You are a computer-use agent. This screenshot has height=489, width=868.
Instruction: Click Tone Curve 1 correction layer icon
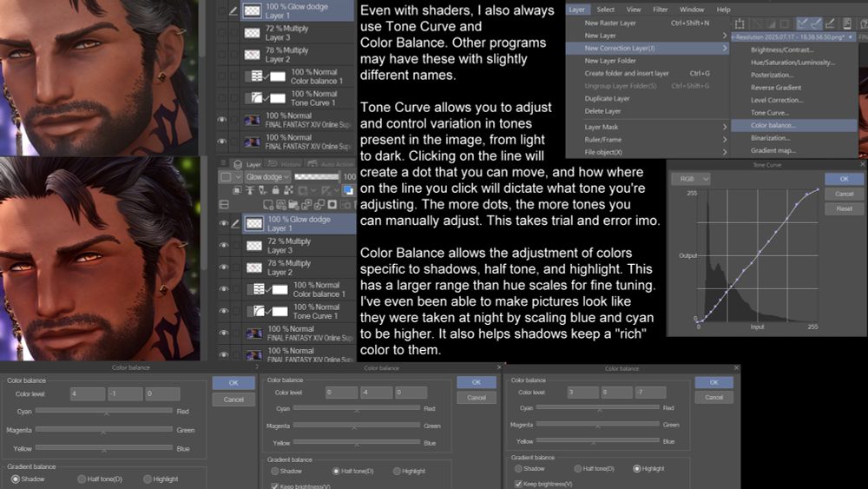259,311
